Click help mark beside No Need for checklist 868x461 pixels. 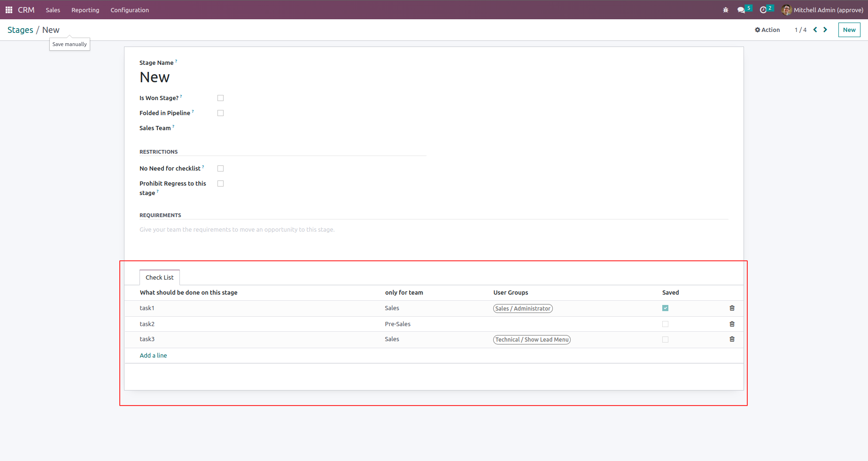coord(203,167)
